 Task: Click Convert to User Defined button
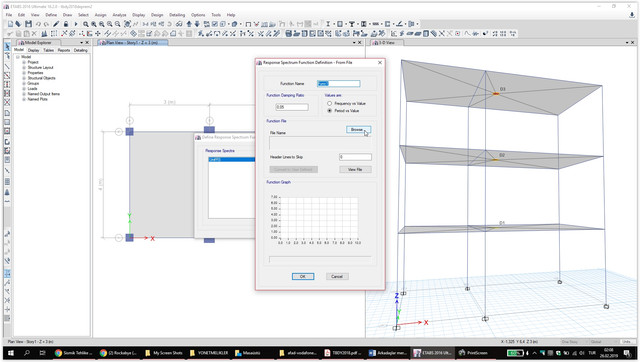293,169
